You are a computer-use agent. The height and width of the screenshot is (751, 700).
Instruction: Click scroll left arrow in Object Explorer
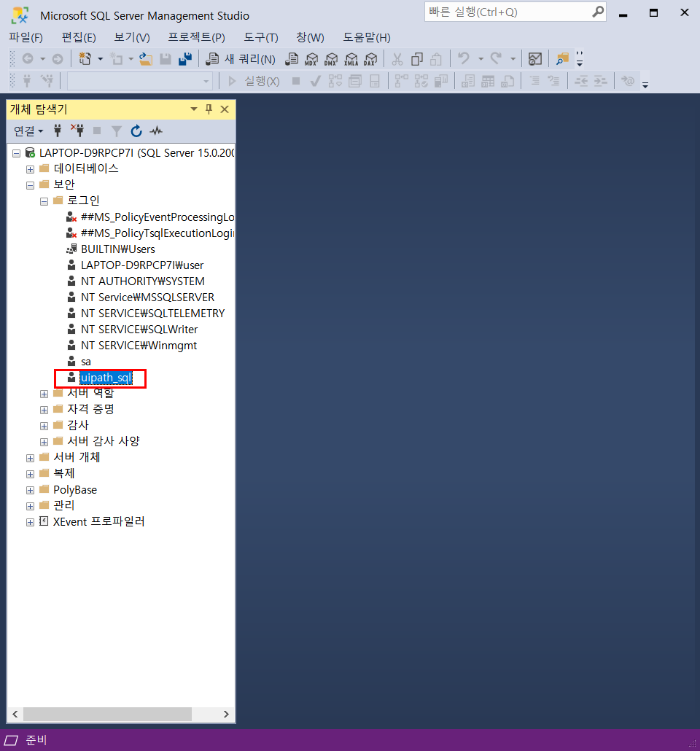[x=15, y=714]
